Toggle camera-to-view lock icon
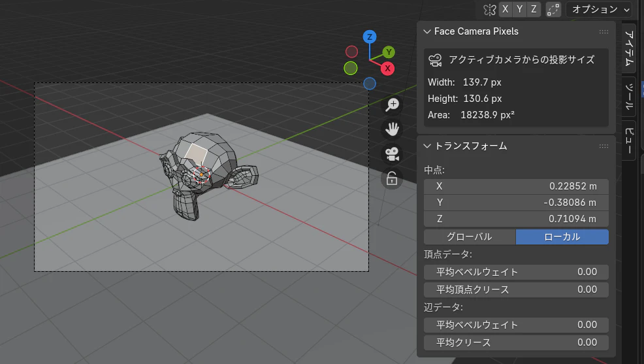The width and height of the screenshot is (644, 364). pyautogui.click(x=393, y=178)
